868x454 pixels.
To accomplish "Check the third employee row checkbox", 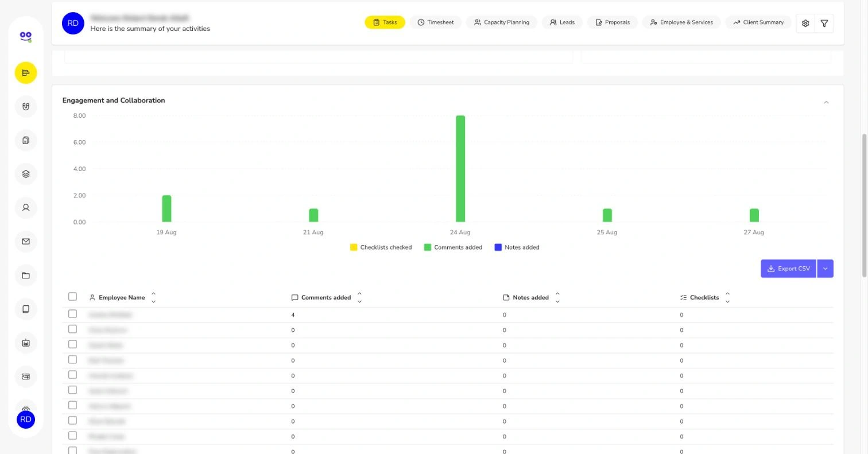I will click(72, 344).
